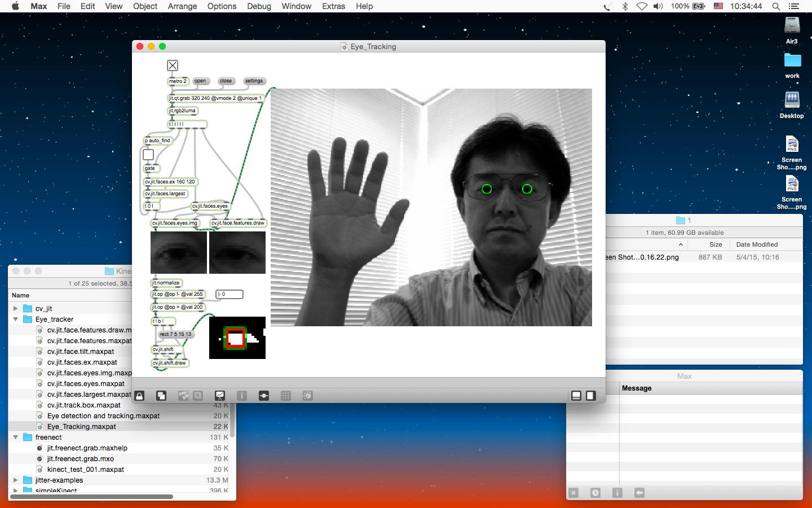This screenshot has height=508, width=812.
Task: Click the patch cord icon in bottom toolbar
Action: (x=263, y=396)
